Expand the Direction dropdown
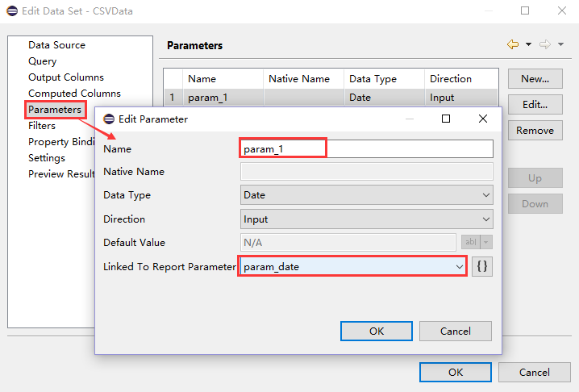The width and height of the screenshot is (579, 392). (367, 219)
